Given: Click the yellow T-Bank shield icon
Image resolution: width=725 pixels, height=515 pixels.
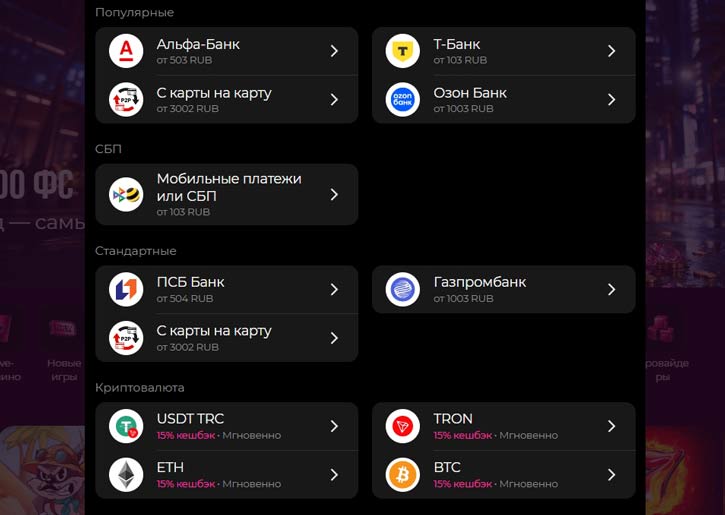Looking at the screenshot, I should [x=403, y=51].
